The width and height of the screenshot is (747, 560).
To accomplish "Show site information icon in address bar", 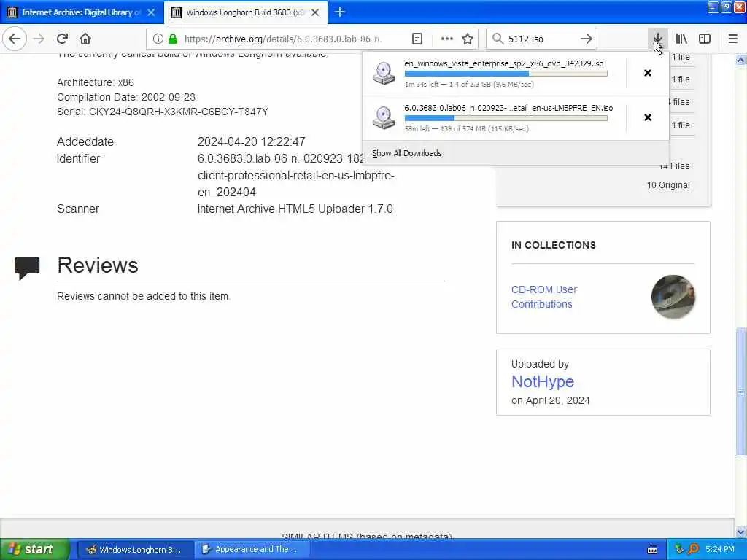I will [x=158, y=39].
